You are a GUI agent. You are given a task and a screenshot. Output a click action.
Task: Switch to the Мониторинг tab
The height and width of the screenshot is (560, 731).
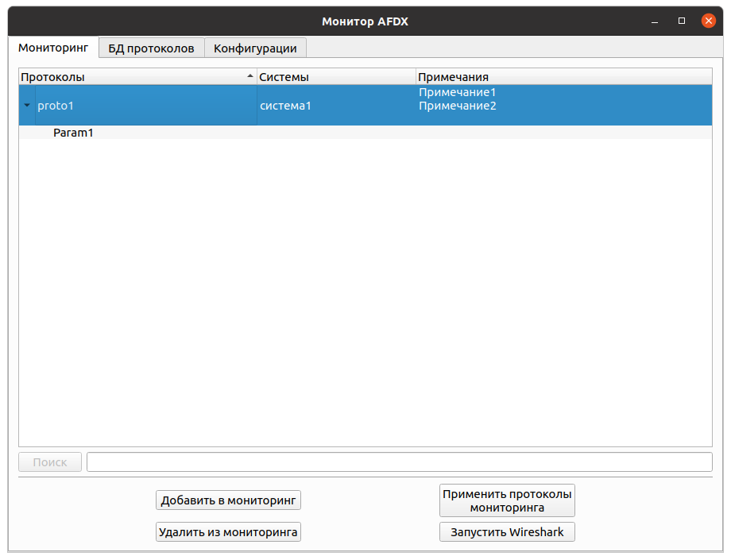[53, 48]
